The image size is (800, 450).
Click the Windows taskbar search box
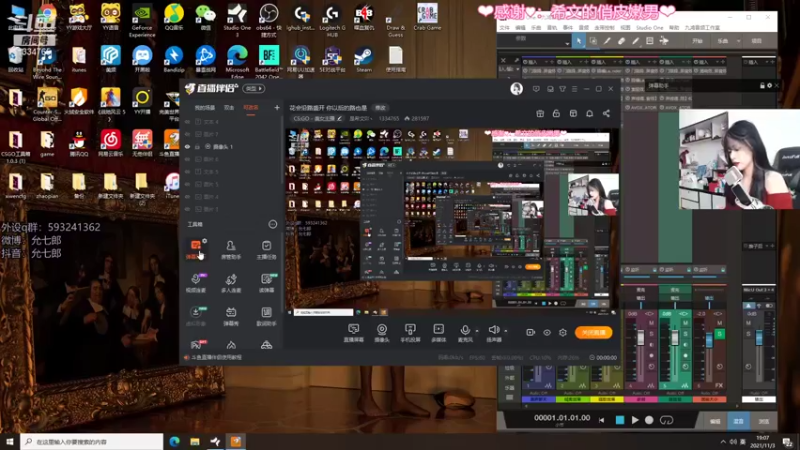92,442
